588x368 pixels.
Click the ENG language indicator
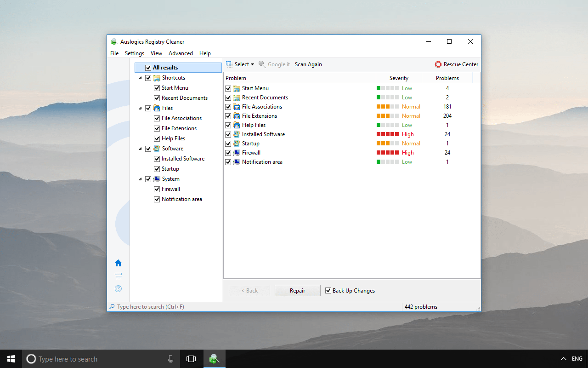click(577, 359)
